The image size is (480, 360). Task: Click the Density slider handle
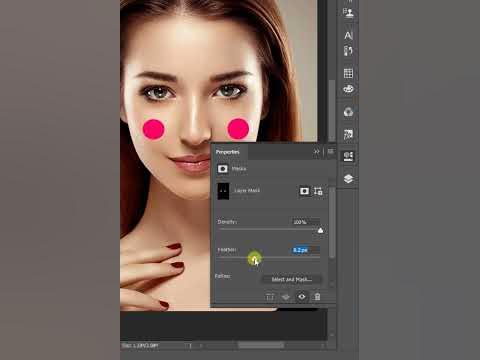click(320, 230)
